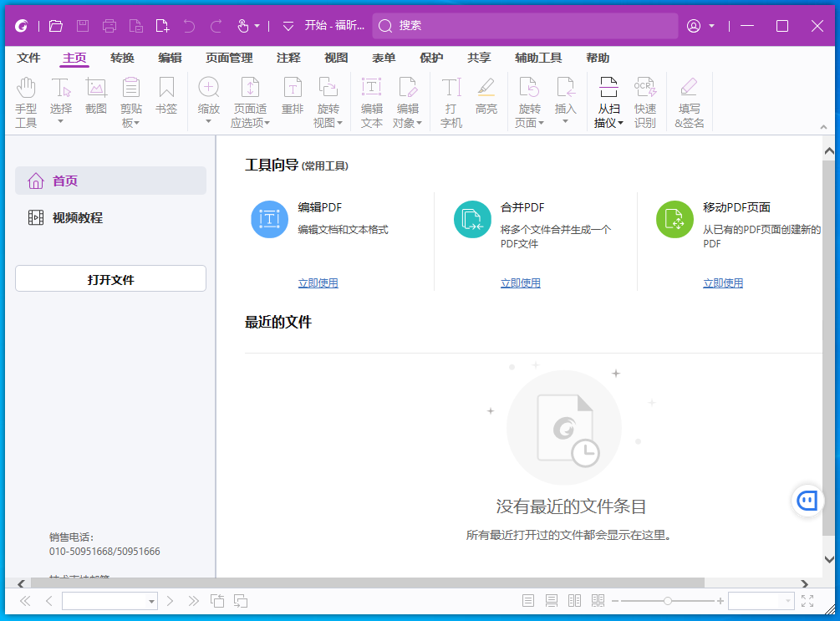Click the 快速识别 OCR icon
Screen dimensions: 840x621
644,101
